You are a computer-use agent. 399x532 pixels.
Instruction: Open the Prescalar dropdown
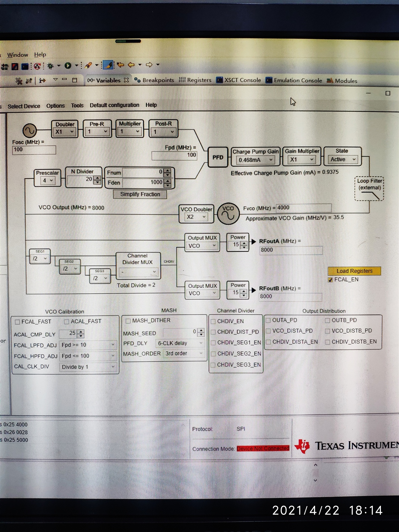click(48, 181)
